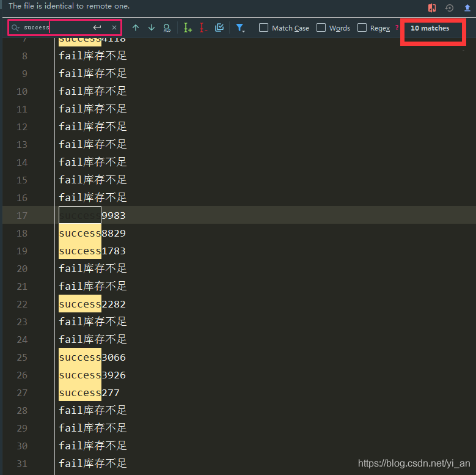The image size is (476, 475).
Task: Click the upload file arrow icon
Action: (x=467, y=7)
